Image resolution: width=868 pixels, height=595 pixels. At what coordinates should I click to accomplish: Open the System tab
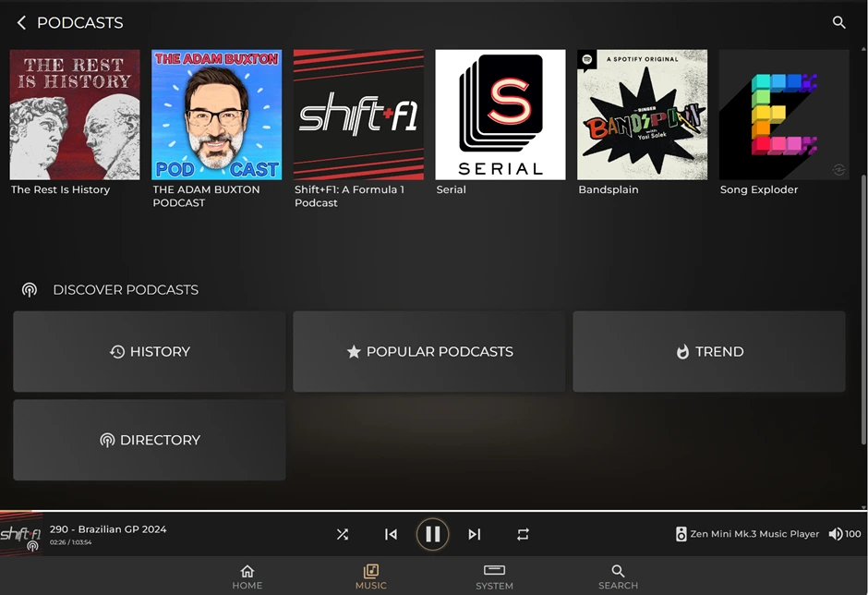pyautogui.click(x=494, y=577)
